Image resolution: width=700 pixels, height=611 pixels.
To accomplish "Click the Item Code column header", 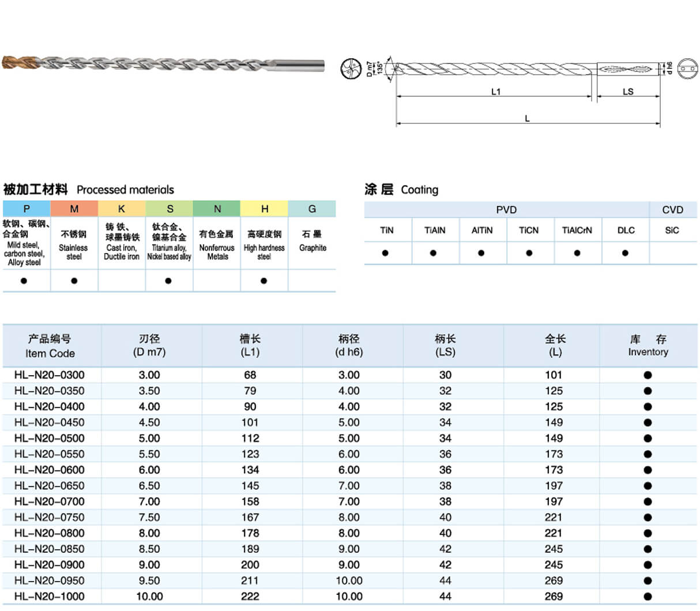I will 50,346.
